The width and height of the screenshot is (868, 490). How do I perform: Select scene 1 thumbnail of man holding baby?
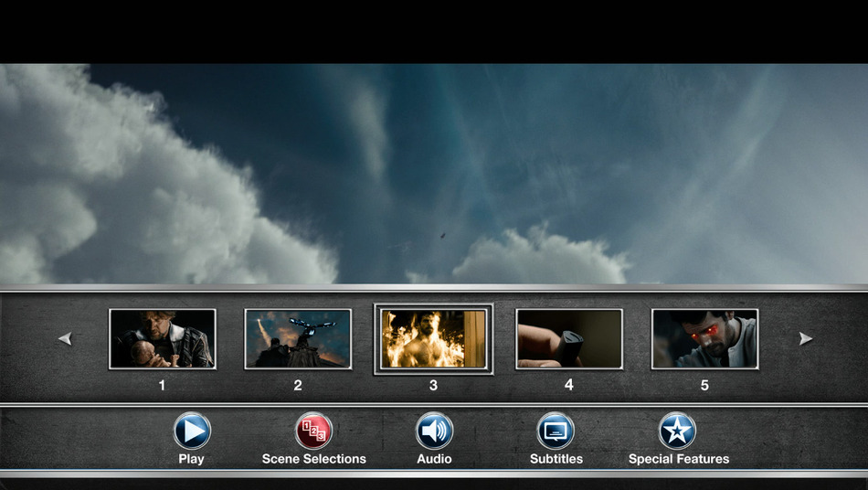163,338
